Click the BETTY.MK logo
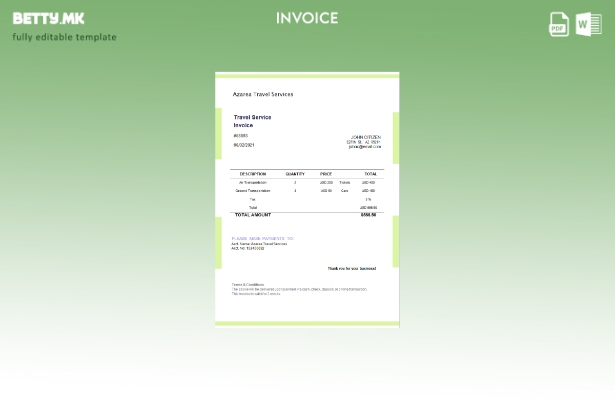Screen dimensions: 615x400 [x=48, y=18]
